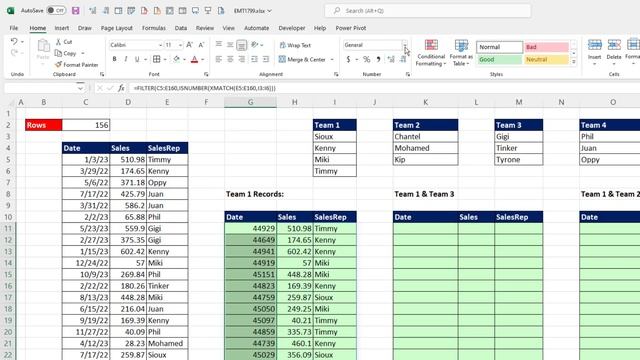Image resolution: width=640 pixels, height=360 pixels.
Task: Click the Rows value 156 cell
Action: click(86, 125)
